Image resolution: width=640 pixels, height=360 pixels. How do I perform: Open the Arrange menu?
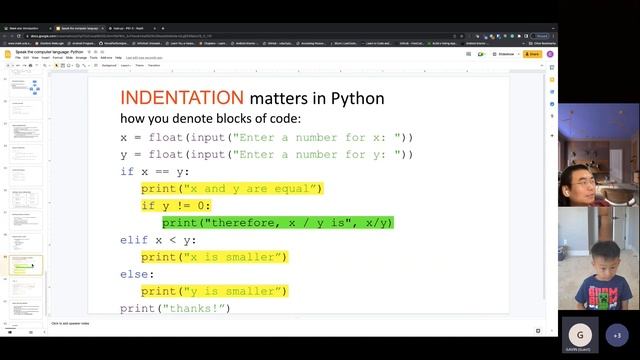(x=81, y=58)
